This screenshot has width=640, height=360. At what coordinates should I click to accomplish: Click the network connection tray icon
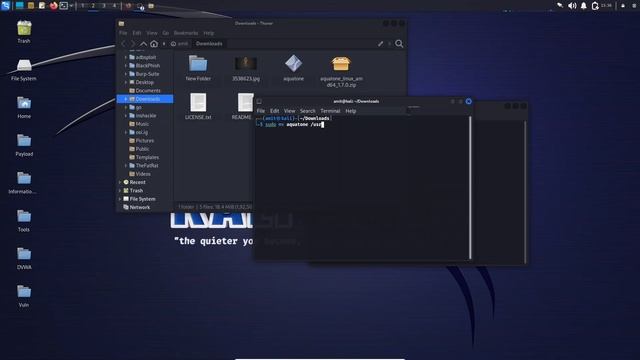pyautogui.click(x=560, y=6)
